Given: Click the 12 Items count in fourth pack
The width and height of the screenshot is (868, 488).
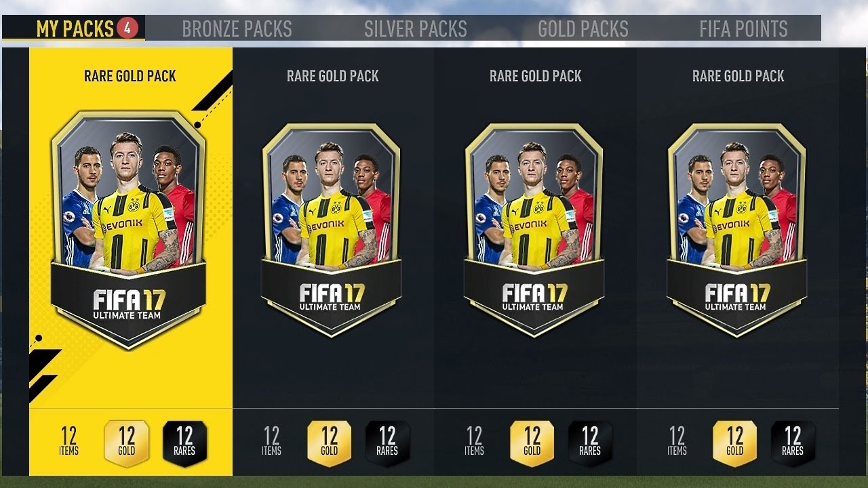Looking at the screenshot, I should [x=677, y=441].
